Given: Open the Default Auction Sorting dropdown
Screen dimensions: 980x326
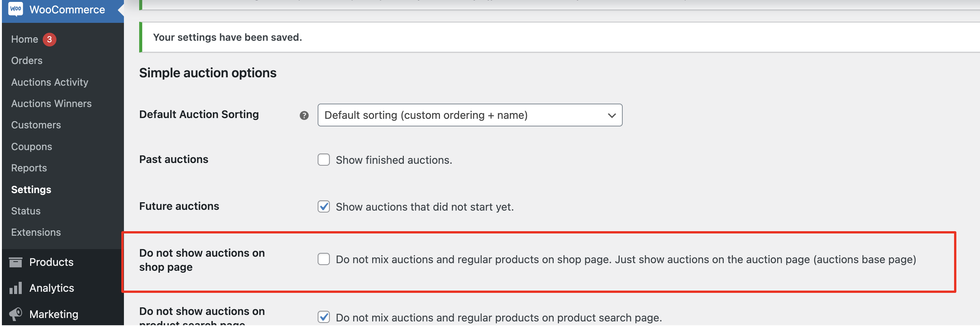Looking at the screenshot, I should (x=470, y=115).
